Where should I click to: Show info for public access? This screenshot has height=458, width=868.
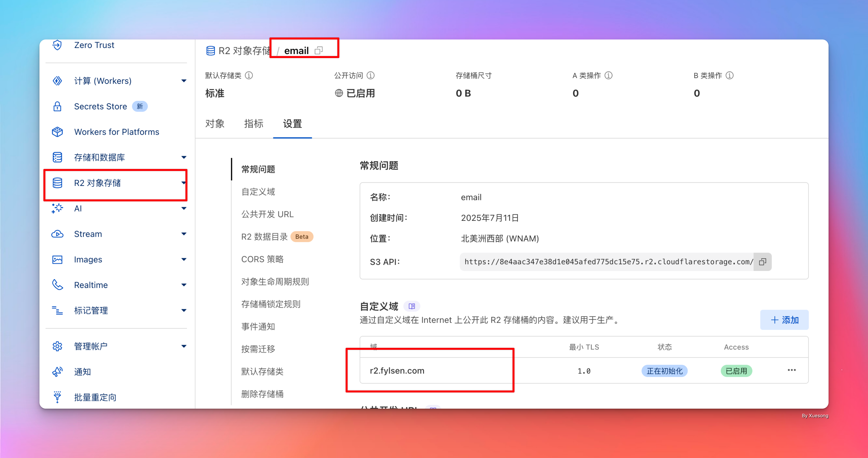coord(371,76)
